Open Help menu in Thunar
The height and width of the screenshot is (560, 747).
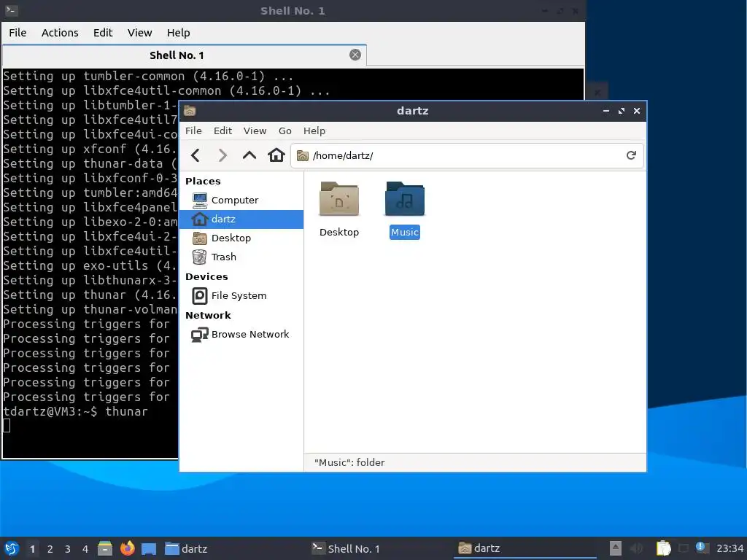point(314,131)
